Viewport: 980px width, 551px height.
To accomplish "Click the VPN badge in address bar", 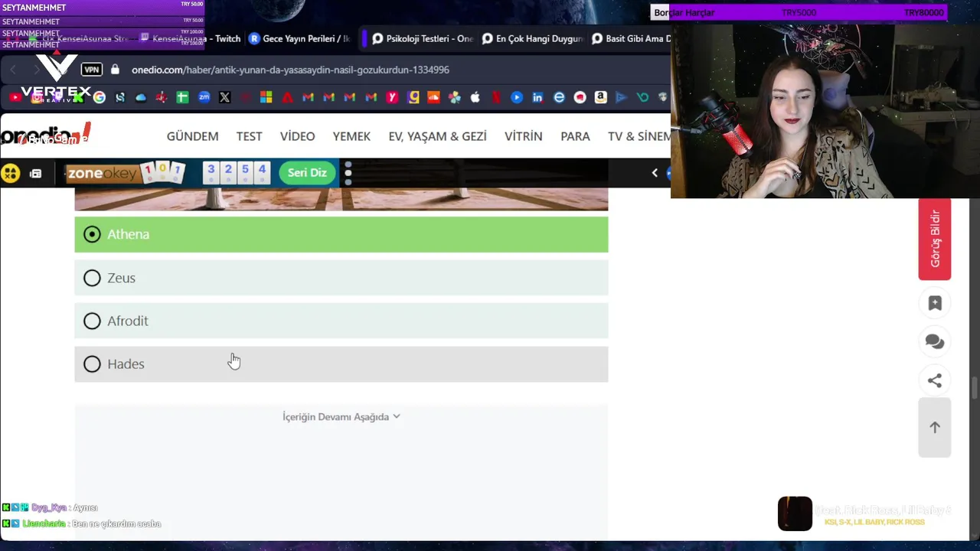I will (x=92, y=70).
